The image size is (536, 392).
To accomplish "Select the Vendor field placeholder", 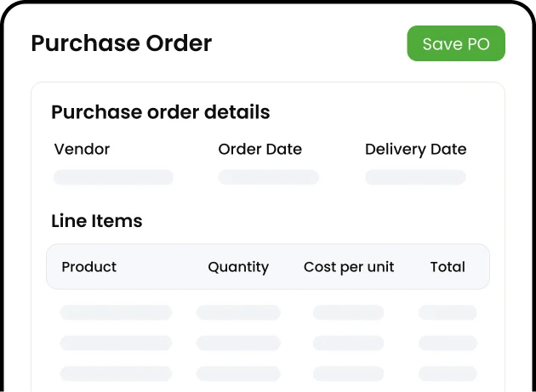I will point(113,178).
